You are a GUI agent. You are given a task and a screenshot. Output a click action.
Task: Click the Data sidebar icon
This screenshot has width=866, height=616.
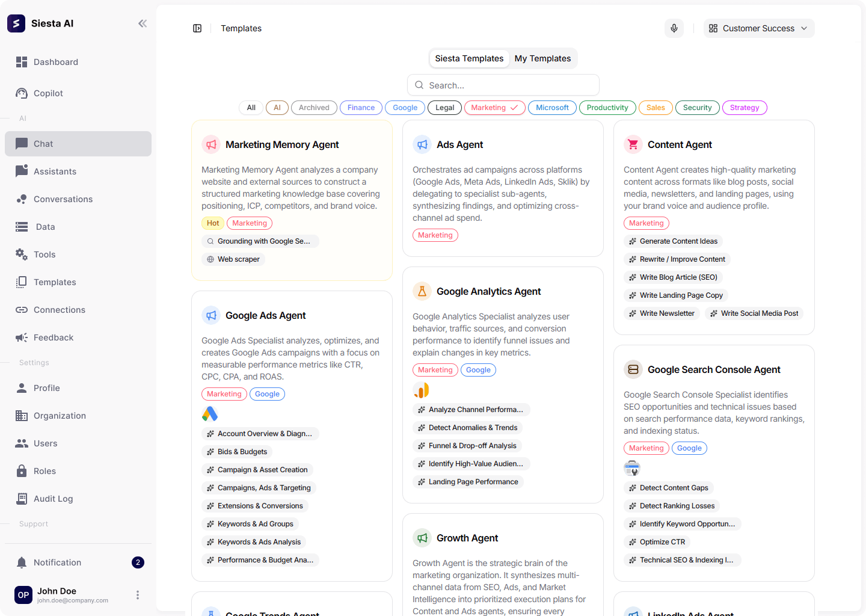tap(22, 227)
